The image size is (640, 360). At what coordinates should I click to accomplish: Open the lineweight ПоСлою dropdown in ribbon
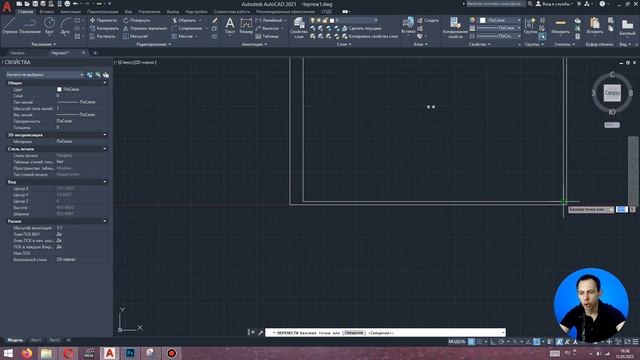click(499, 28)
